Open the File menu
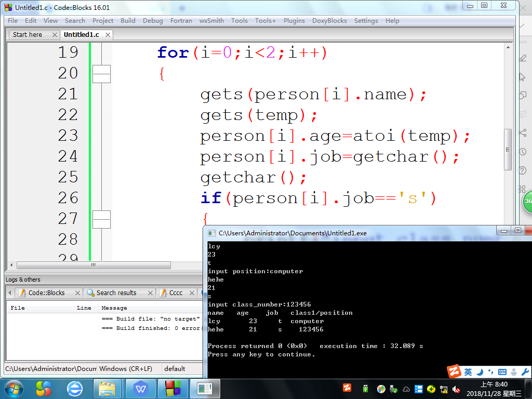This screenshot has width=532, height=399. pos(12,21)
